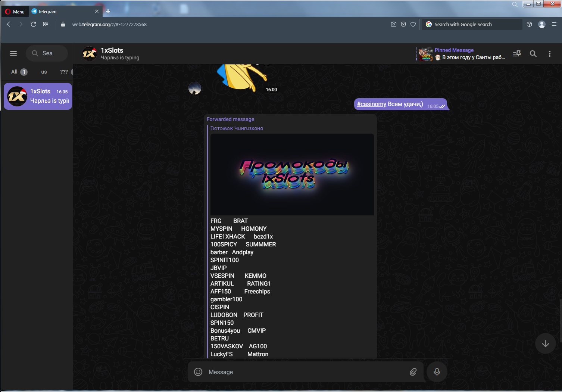This screenshot has width=562, height=392.
Task: Open the Telegram hamburger menu
Action: click(x=13, y=53)
